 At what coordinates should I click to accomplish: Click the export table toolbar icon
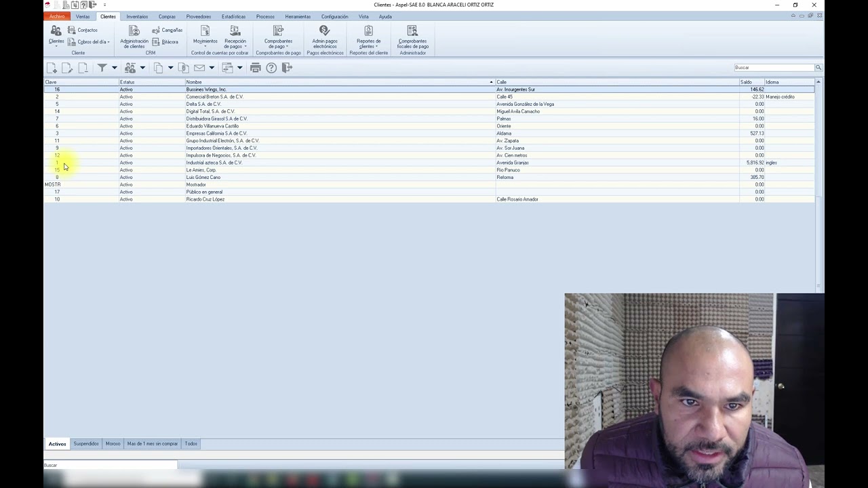click(x=227, y=68)
